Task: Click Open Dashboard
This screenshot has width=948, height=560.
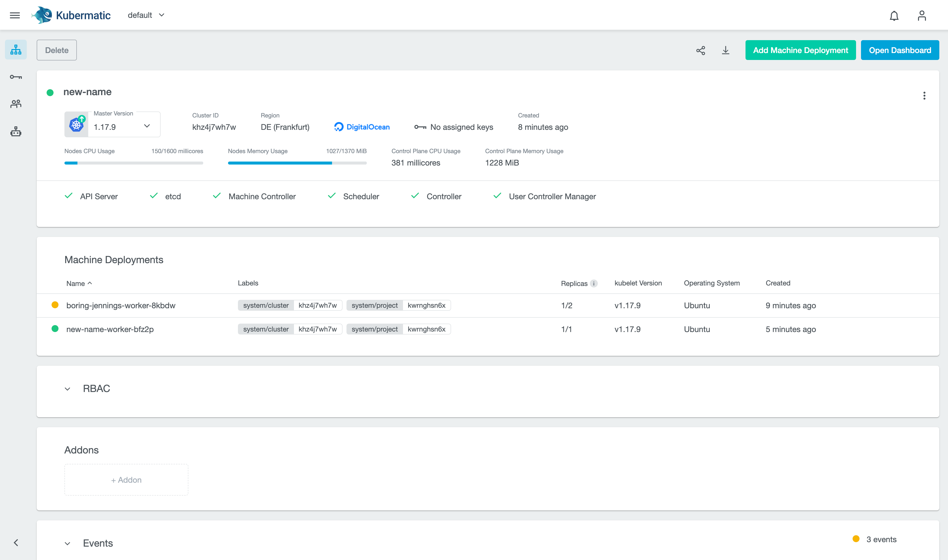Action: coord(900,50)
